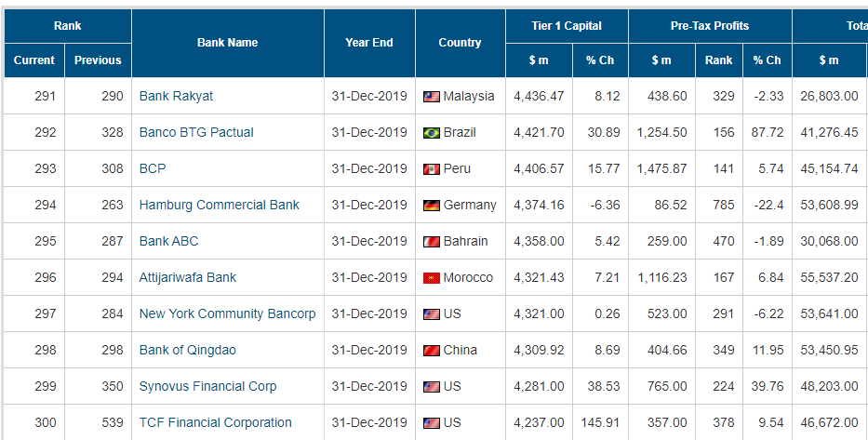The width and height of the screenshot is (868, 440).
Task: Click the Bahrain flag icon
Action: click(x=432, y=242)
